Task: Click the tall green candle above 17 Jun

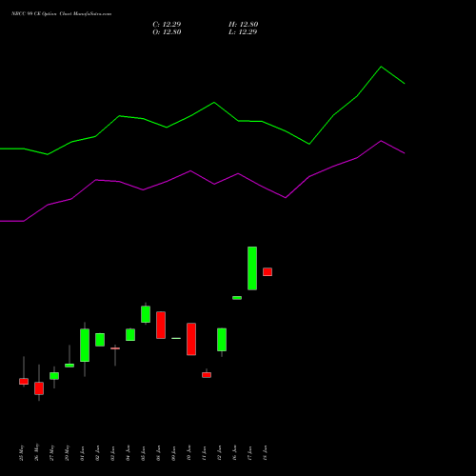Action: pyautogui.click(x=252, y=268)
